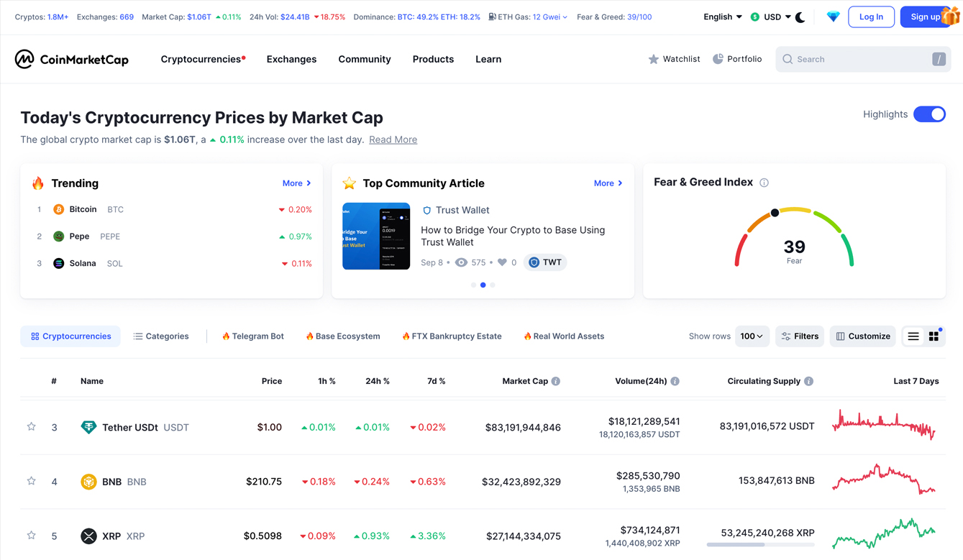Click the CoinMarketCap logo
Screen dimensions: 963x560
(x=71, y=59)
